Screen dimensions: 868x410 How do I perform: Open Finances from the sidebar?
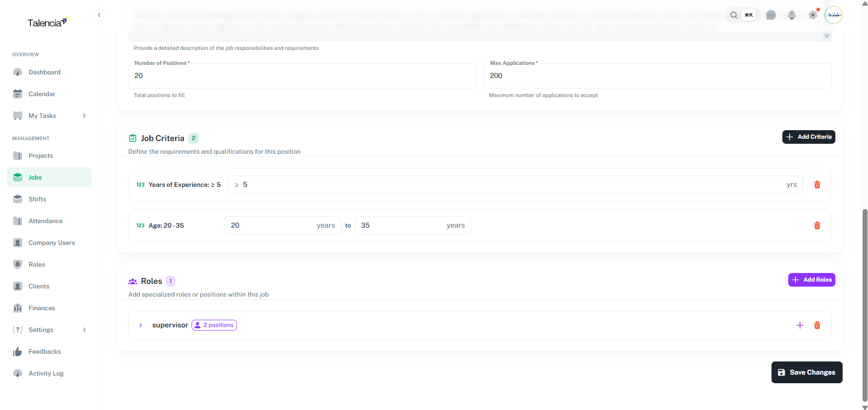pos(42,308)
